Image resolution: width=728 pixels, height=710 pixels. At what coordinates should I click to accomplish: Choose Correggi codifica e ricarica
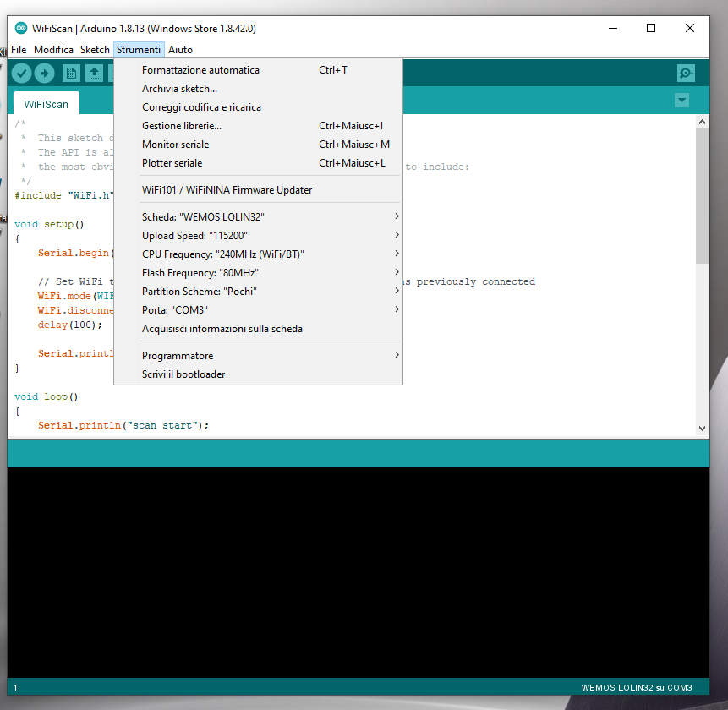pos(259,107)
